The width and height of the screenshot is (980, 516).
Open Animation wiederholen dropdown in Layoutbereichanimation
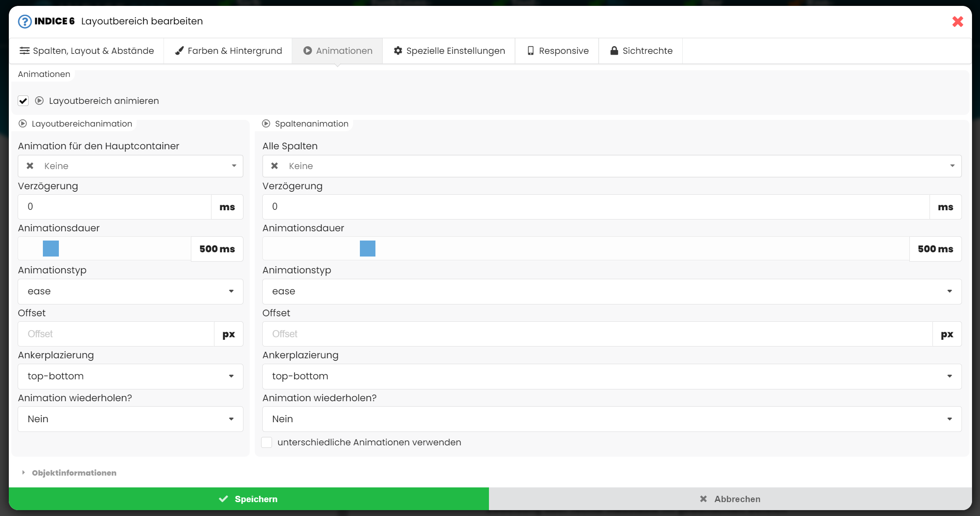[x=130, y=419]
